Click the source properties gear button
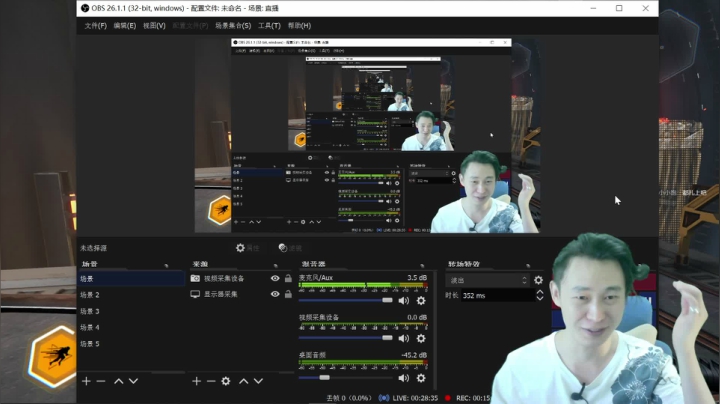 pos(247,248)
